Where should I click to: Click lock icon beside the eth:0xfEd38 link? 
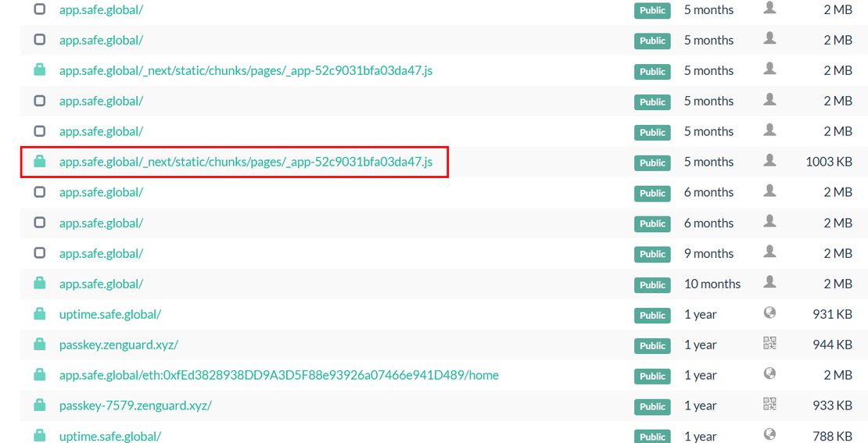point(40,375)
